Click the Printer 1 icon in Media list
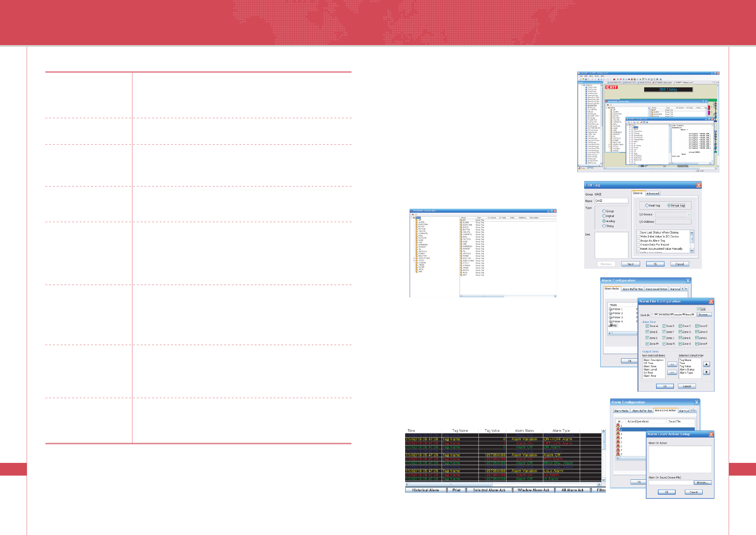Viewport: 756px width, 535px height. [x=610, y=309]
